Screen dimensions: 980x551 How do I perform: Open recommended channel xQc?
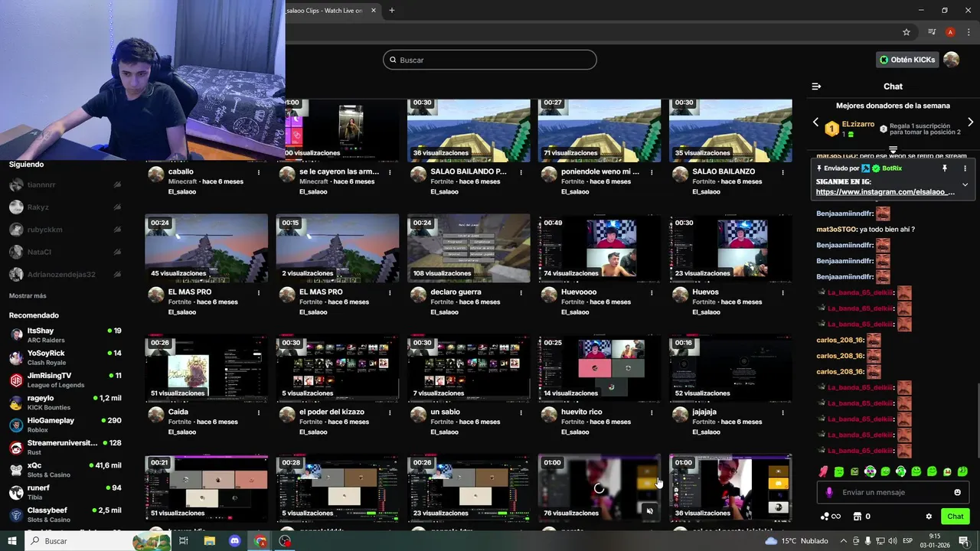65,470
